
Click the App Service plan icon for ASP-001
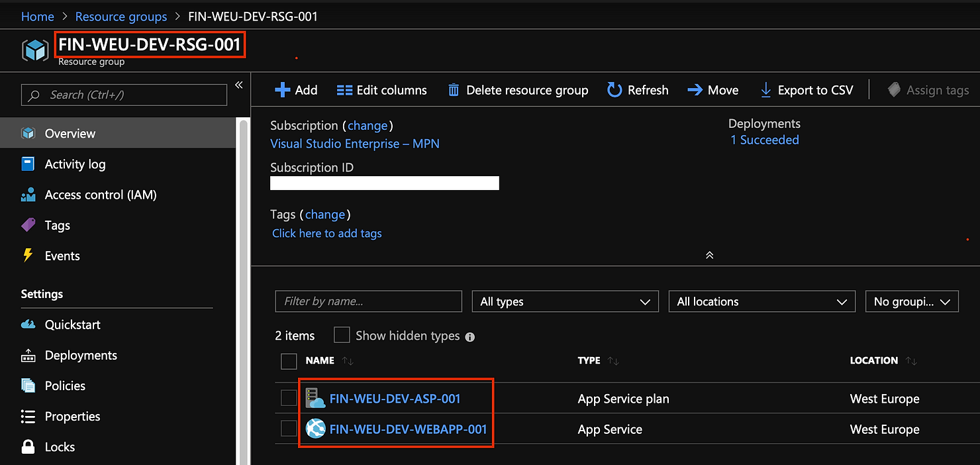point(315,398)
